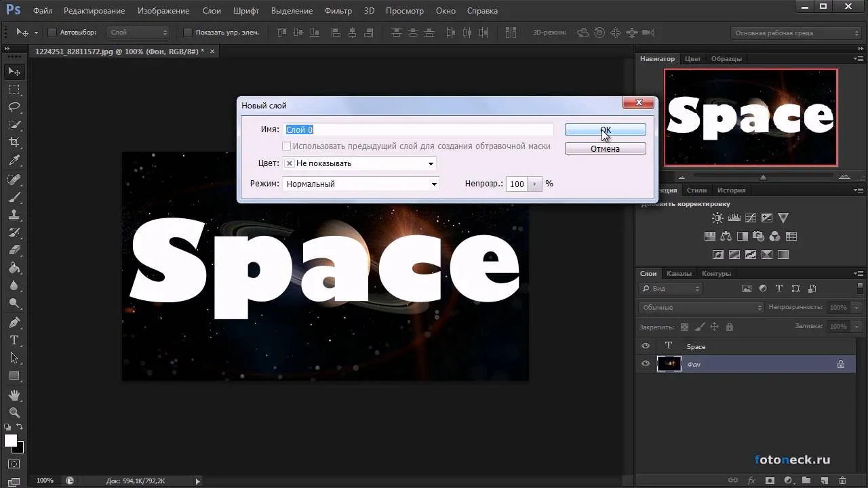This screenshot has height=488, width=868.
Task: Add a Color Balance adjustment
Action: 726,237
